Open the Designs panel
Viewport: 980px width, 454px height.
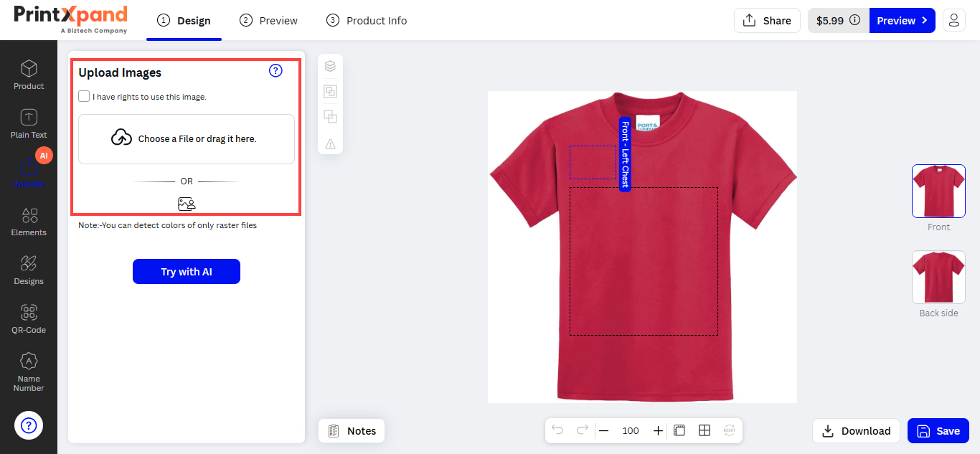pos(29,270)
